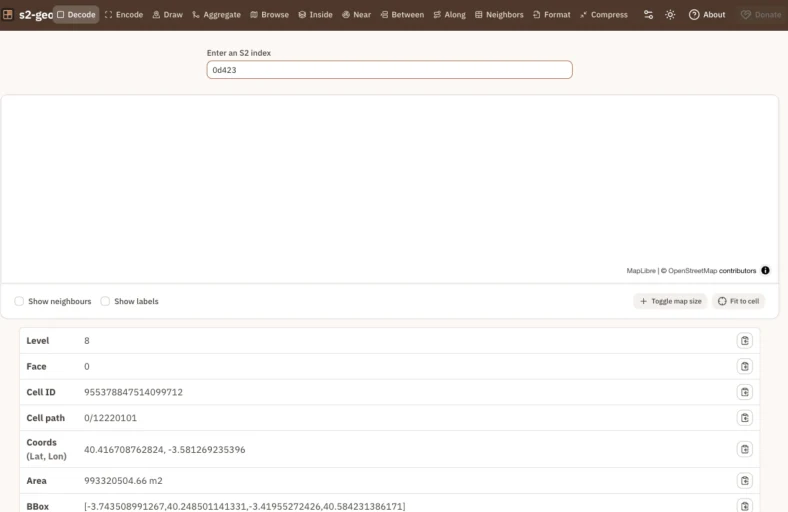Focus the S2 index input field

(389, 70)
